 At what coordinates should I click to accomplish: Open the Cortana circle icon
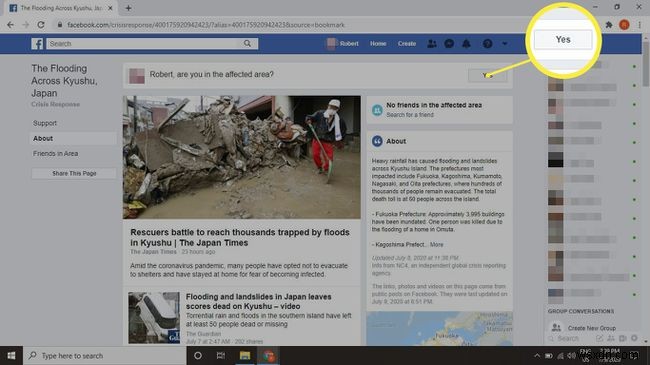pyautogui.click(x=198, y=356)
